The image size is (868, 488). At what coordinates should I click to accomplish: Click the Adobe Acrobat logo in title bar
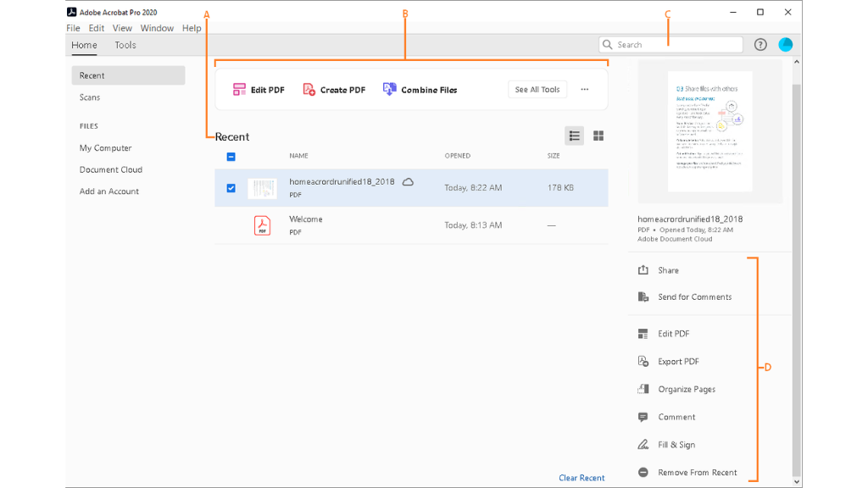click(x=71, y=12)
